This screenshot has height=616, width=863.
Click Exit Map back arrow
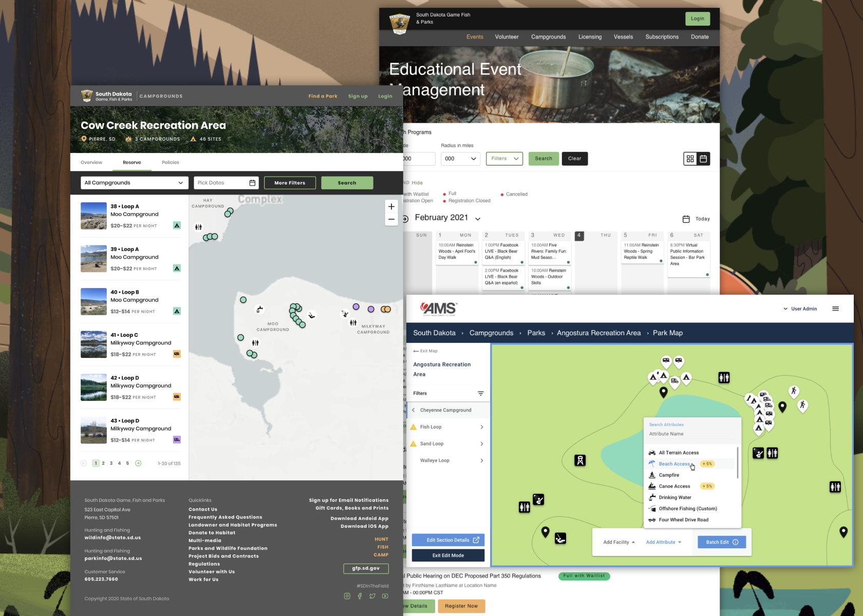point(416,351)
